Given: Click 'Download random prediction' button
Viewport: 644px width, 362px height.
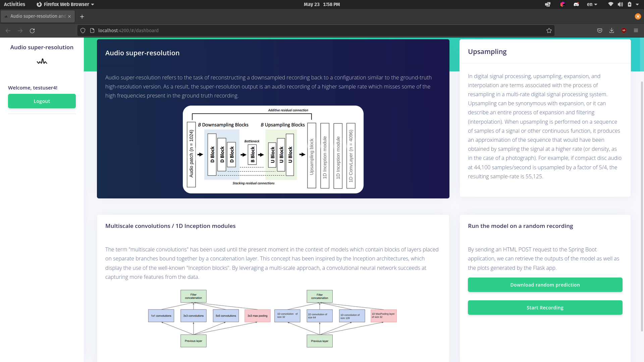Looking at the screenshot, I should (x=545, y=285).
